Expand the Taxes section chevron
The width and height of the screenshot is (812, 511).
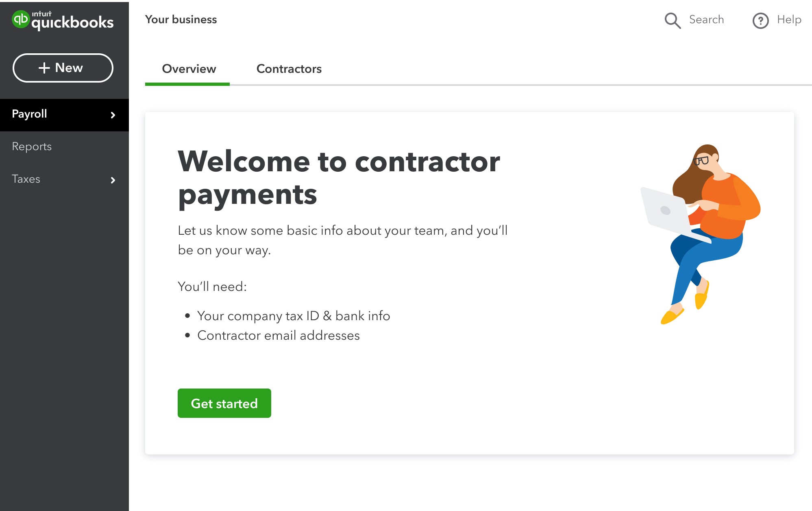point(113,180)
